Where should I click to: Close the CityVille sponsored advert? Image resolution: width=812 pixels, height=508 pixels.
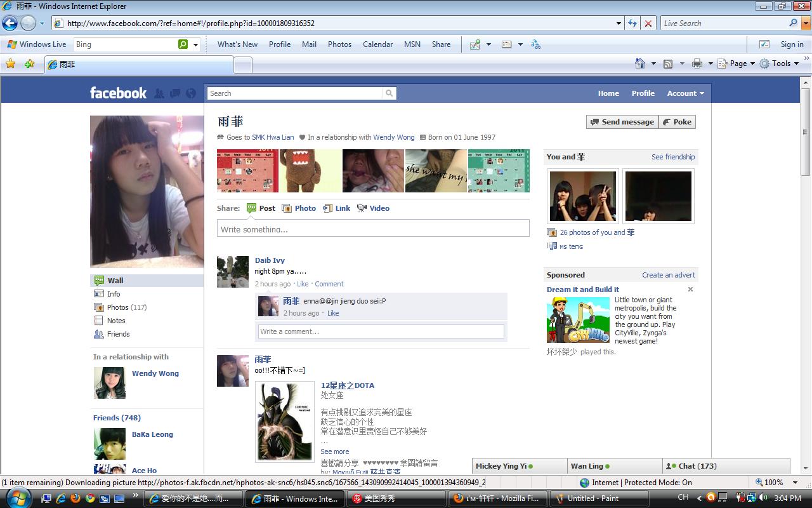(690, 290)
